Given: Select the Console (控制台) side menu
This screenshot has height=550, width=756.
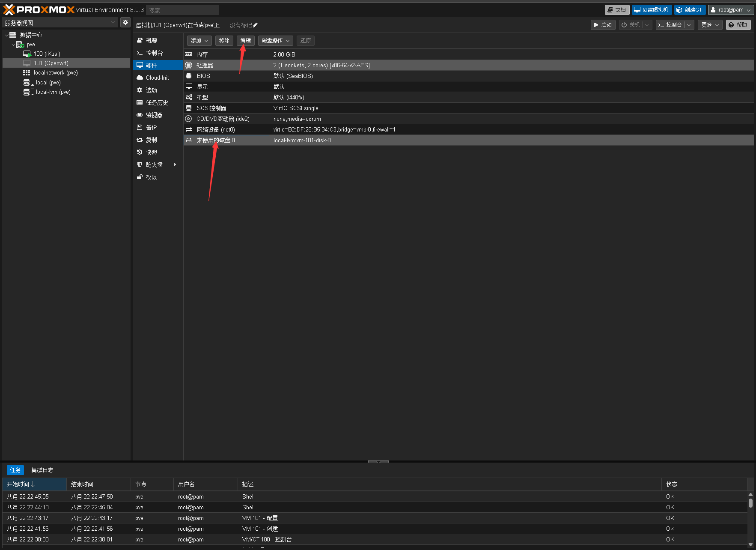Looking at the screenshot, I should point(154,53).
